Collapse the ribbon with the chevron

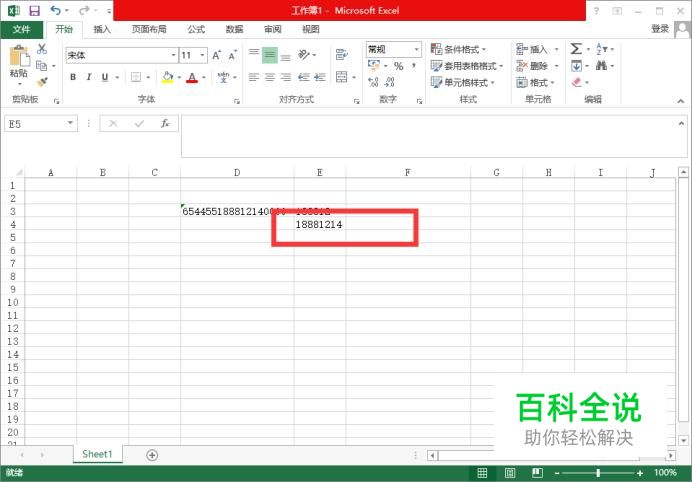[681, 101]
